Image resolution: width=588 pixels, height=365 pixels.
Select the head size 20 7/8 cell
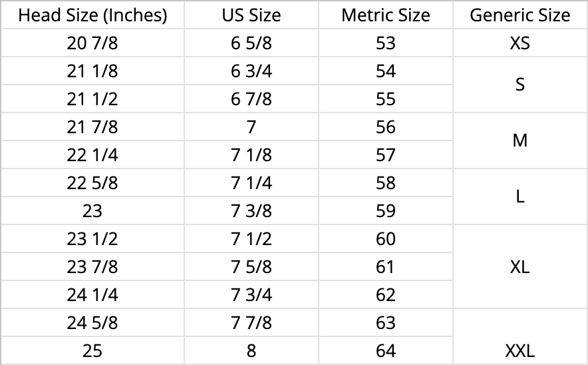pyautogui.click(x=92, y=43)
